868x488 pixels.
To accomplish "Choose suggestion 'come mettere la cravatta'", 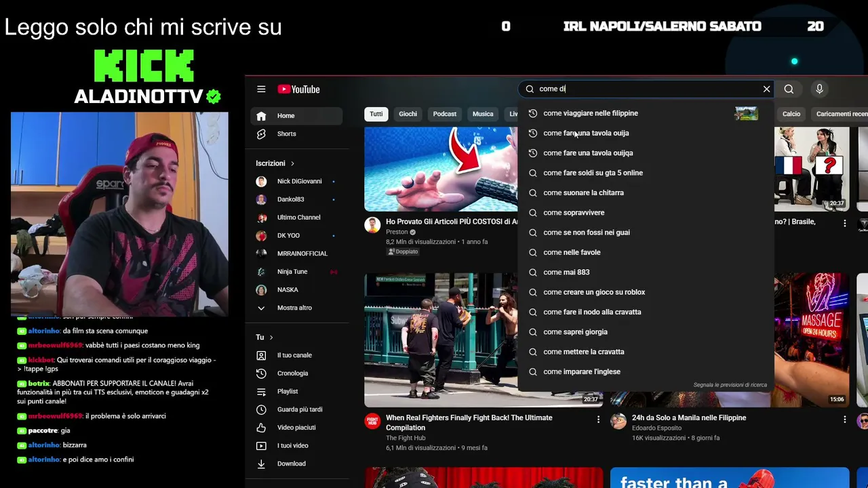I will pyautogui.click(x=644, y=352).
